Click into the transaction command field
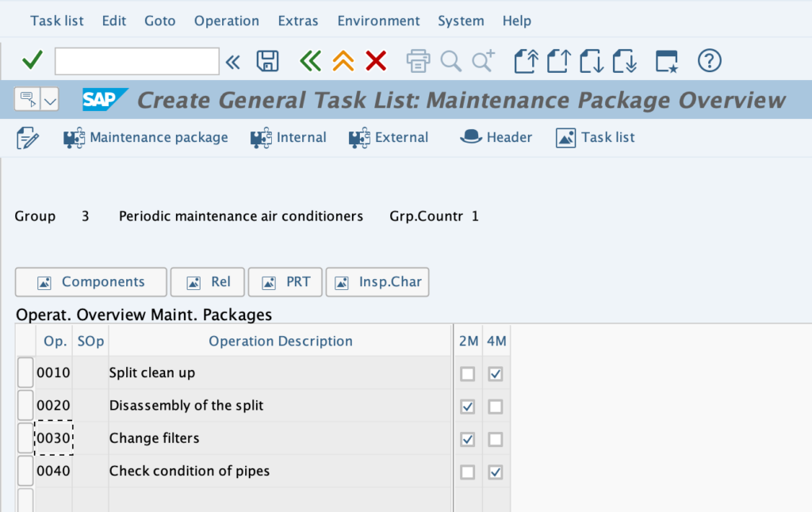Screen dimensions: 812x512 tap(136, 61)
